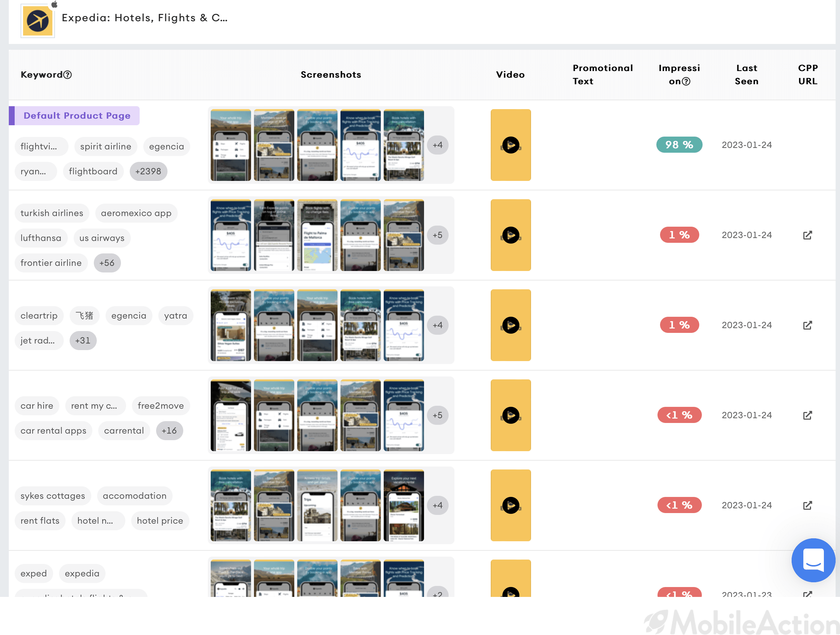Screen dimensions: 840x635
Task: Open last screenshot thumbnail in sykes cottages row
Action: (x=404, y=505)
